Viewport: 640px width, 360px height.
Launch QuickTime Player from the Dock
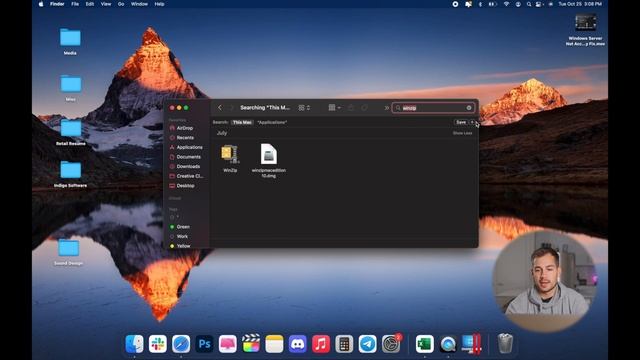click(448, 344)
